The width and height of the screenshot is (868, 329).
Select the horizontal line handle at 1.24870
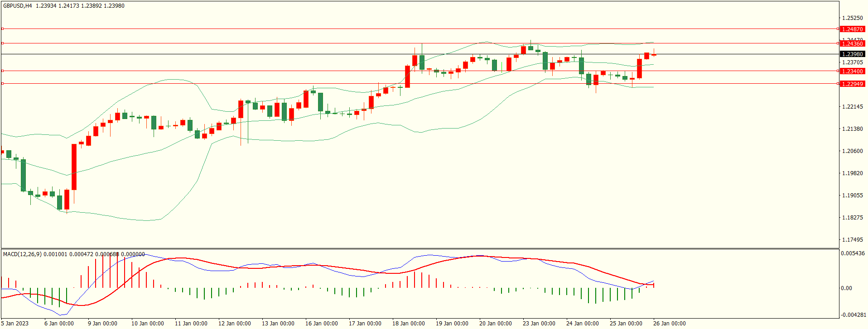(x=2, y=29)
